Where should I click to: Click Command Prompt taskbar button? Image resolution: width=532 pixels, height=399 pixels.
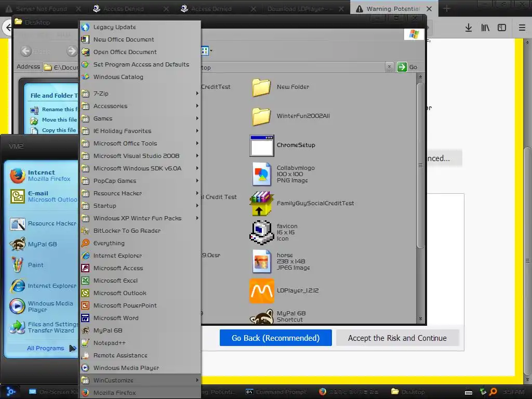coord(276,392)
